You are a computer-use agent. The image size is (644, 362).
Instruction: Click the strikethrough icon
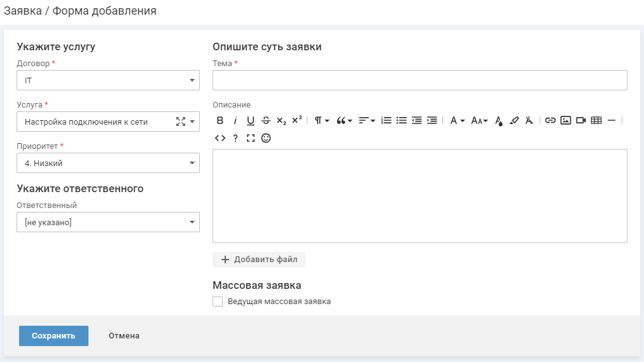coord(265,120)
